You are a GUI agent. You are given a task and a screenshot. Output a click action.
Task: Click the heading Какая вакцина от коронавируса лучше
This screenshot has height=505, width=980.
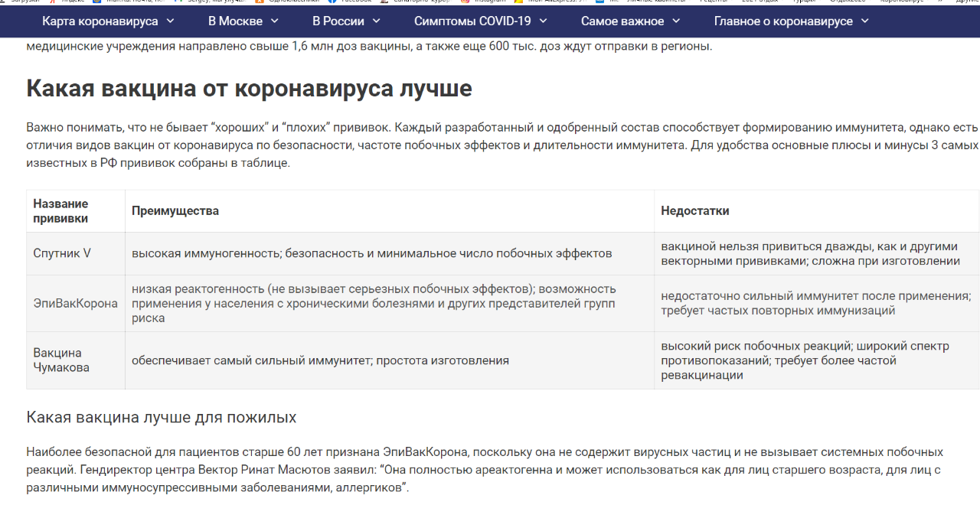point(249,88)
